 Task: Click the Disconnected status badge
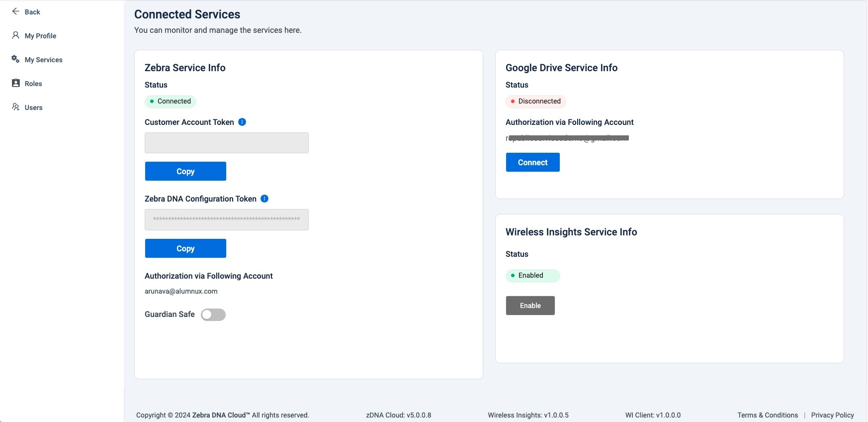click(x=536, y=102)
